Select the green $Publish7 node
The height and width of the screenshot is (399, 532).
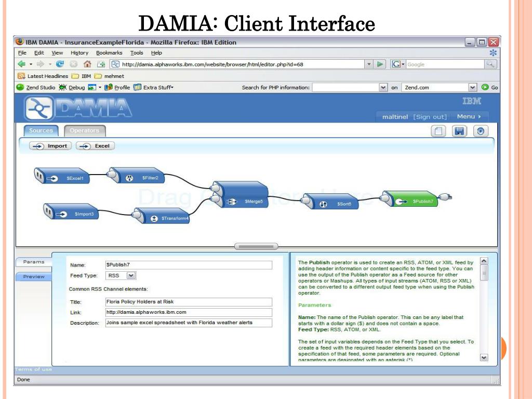pyautogui.click(x=409, y=199)
